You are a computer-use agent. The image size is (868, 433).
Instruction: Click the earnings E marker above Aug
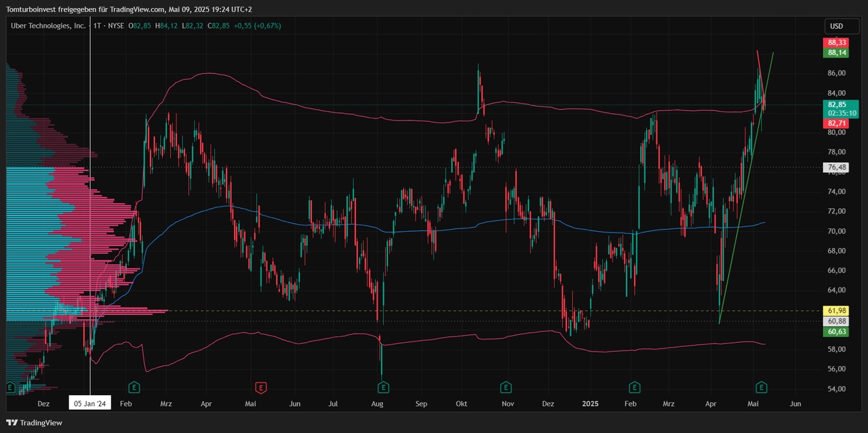point(383,388)
